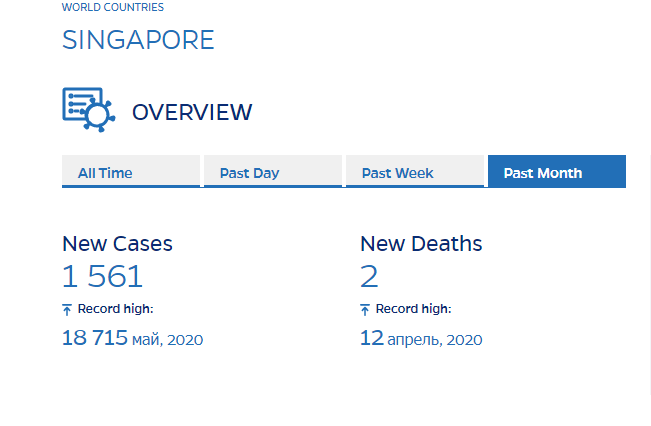Click Record high label under New Deaths
Screen dimensions: 651x426
(414, 309)
